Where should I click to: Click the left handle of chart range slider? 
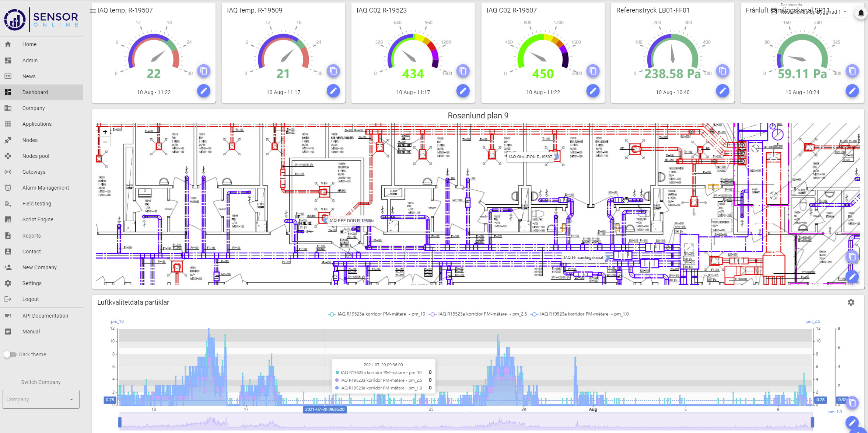[x=120, y=422]
